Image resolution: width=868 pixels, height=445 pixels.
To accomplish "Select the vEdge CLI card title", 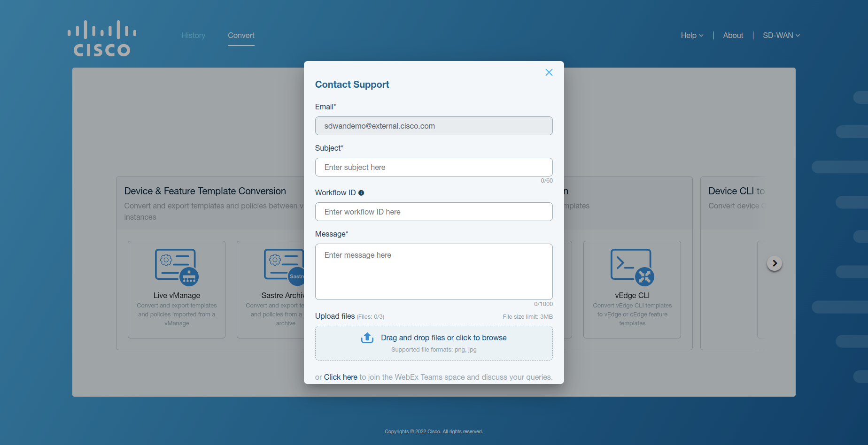I will click(632, 295).
